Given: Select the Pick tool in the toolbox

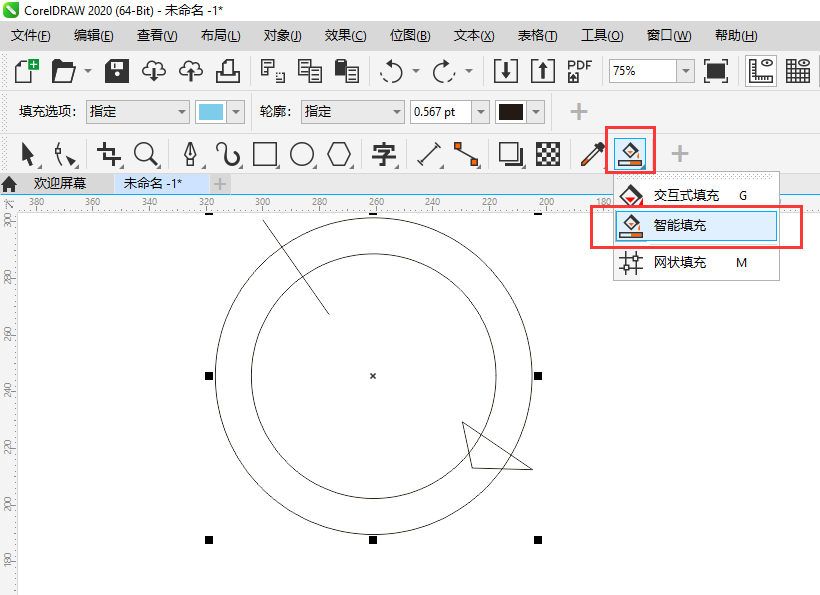Looking at the screenshot, I should 28,154.
